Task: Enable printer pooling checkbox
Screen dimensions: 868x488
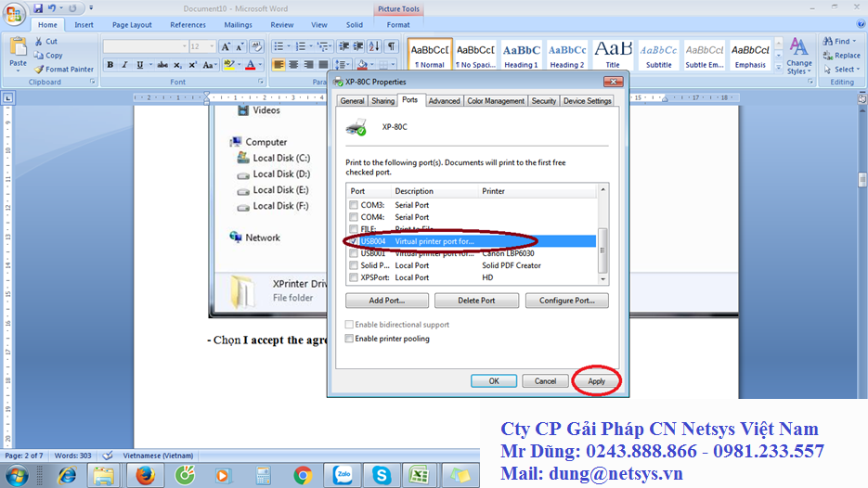Action: point(350,339)
